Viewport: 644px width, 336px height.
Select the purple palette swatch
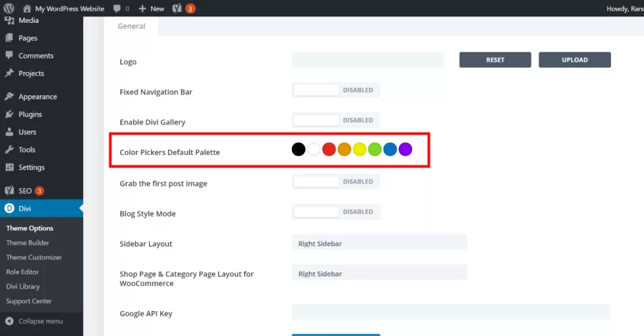pos(406,149)
